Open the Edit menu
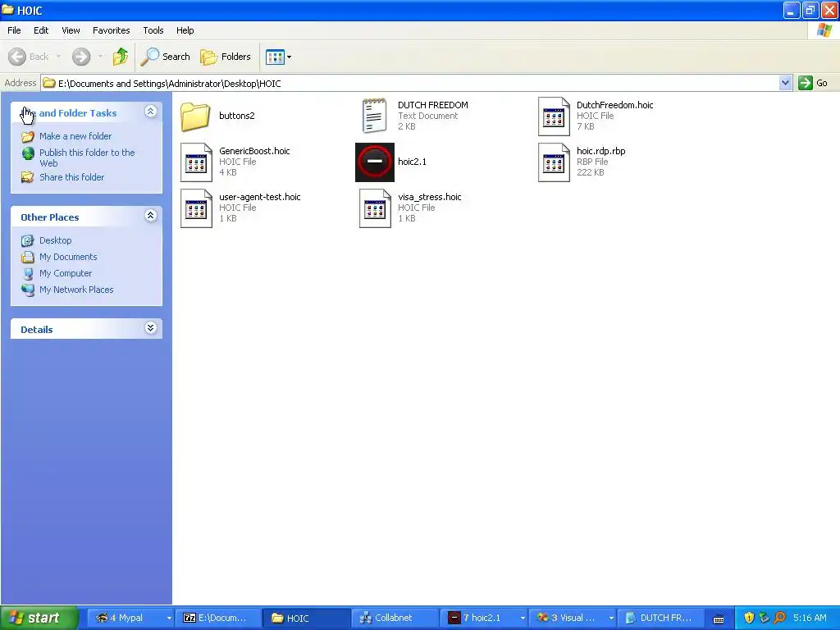This screenshot has height=630, width=840. tap(41, 30)
